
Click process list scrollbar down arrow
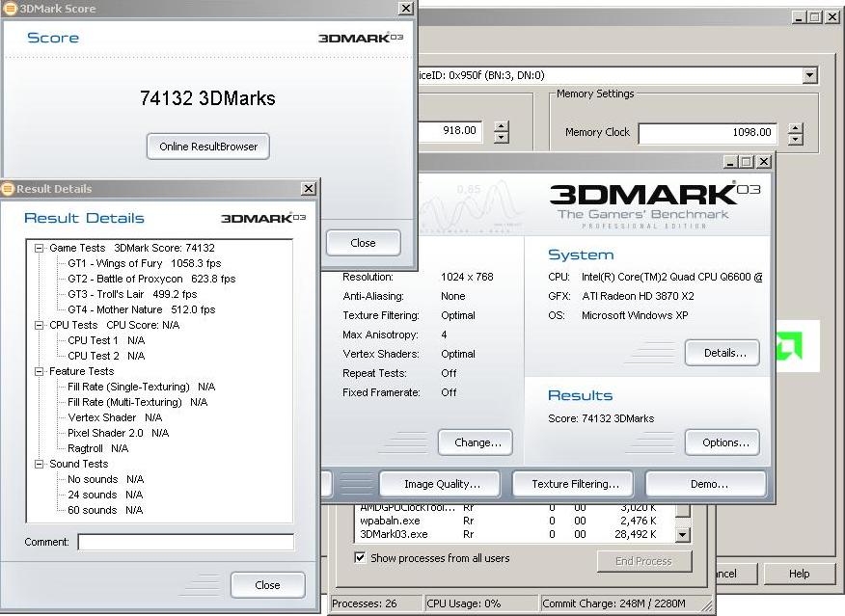[682, 535]
